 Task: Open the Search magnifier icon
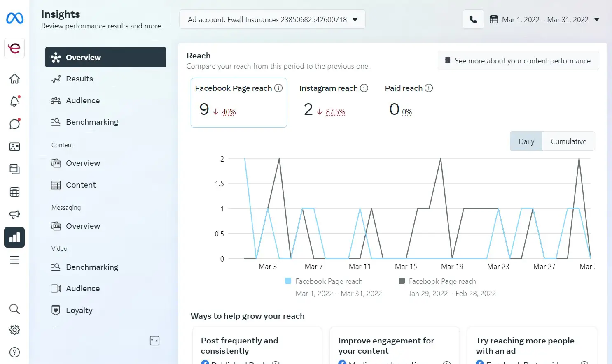(x=15, y=309)
